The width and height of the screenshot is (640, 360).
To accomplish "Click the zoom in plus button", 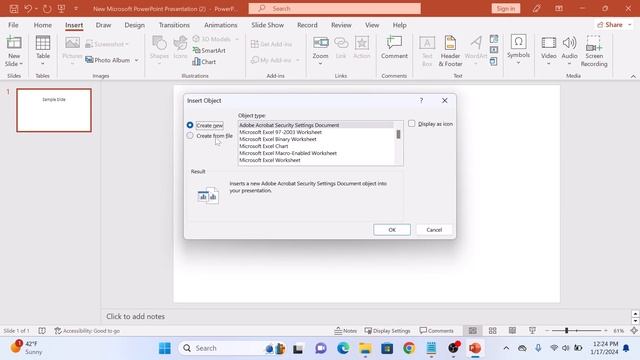I will tap(606, 331).
